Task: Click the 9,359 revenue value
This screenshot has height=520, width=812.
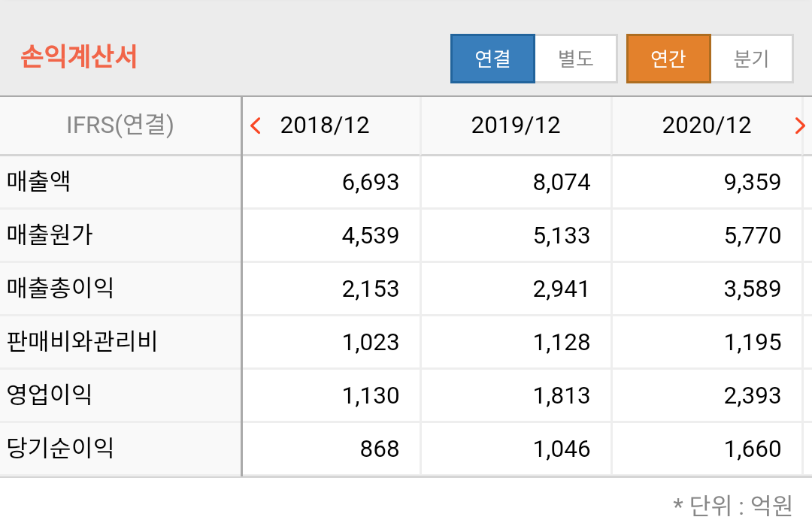Action: pos(753,182)
